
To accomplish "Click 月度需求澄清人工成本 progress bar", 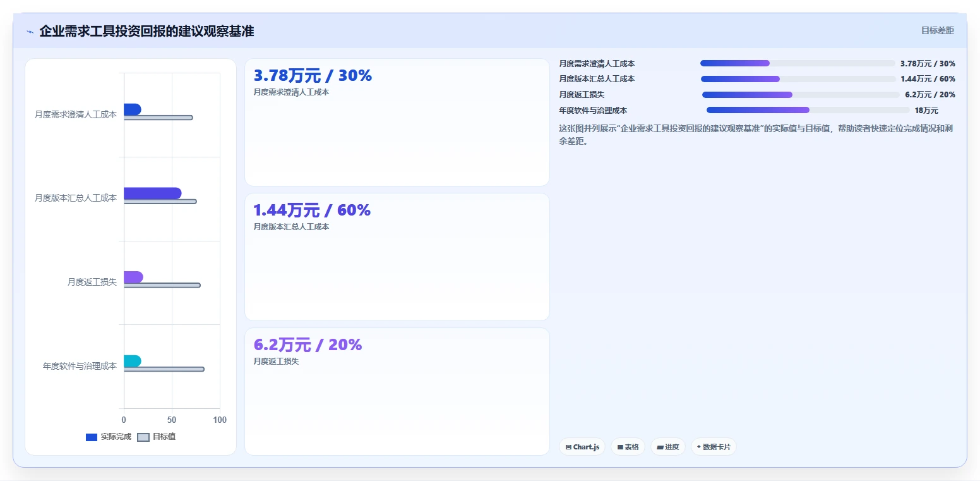I will [x=798, y=63].
